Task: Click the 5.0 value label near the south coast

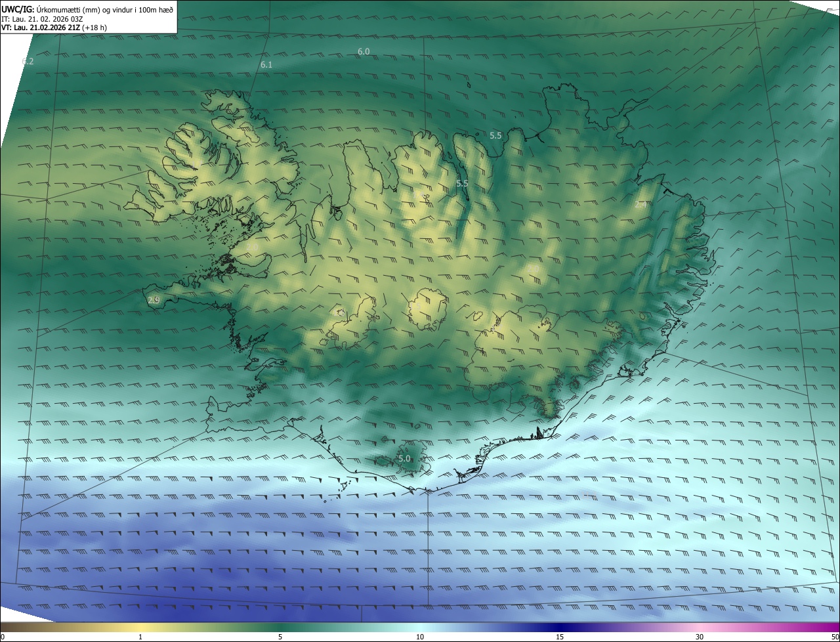Action: coord(404,459)
